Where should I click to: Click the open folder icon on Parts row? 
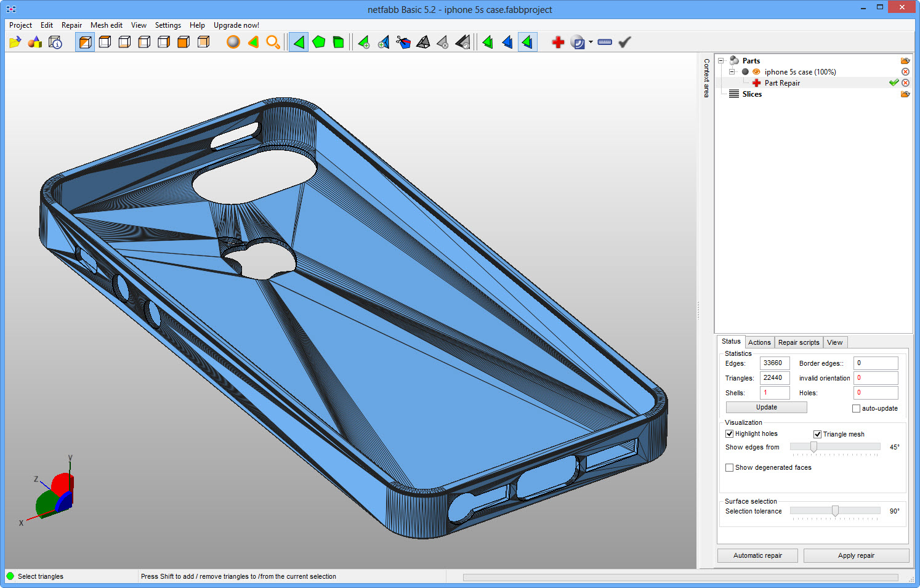point(905,60)
